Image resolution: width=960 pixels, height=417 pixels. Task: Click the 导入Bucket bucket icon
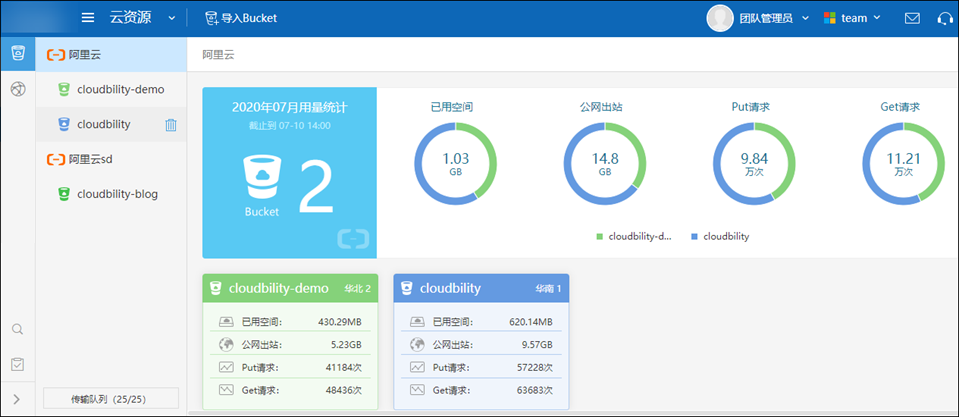[211, 18]
